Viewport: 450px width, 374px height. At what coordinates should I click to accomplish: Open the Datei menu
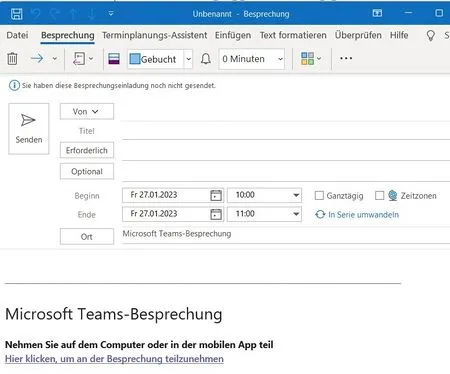17,35
